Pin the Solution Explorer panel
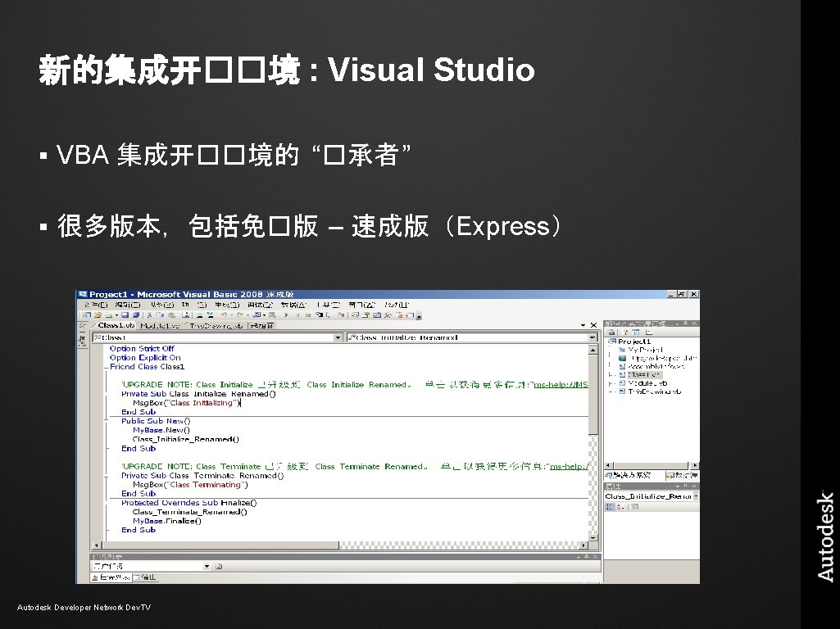The width and height of the screenshot is (840, 629). pos(685,324)
